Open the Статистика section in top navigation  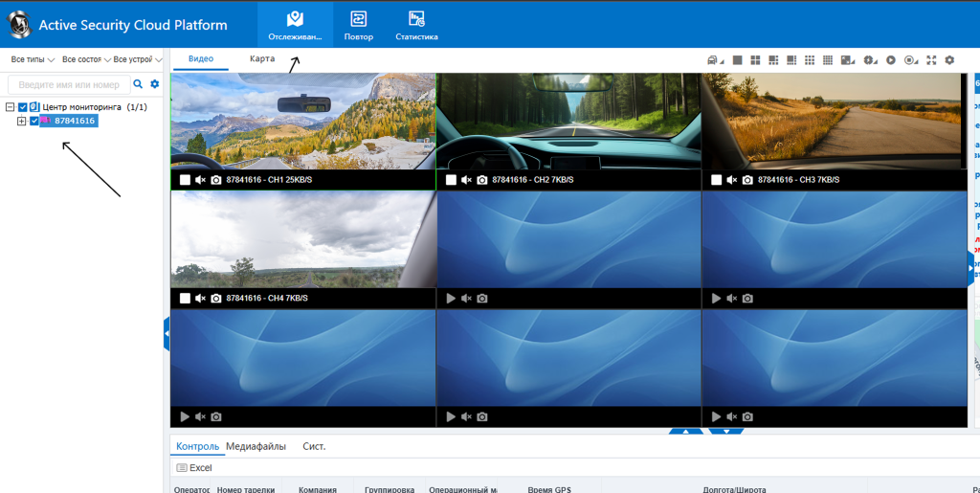pyautogui.click(x=416, y=24)
